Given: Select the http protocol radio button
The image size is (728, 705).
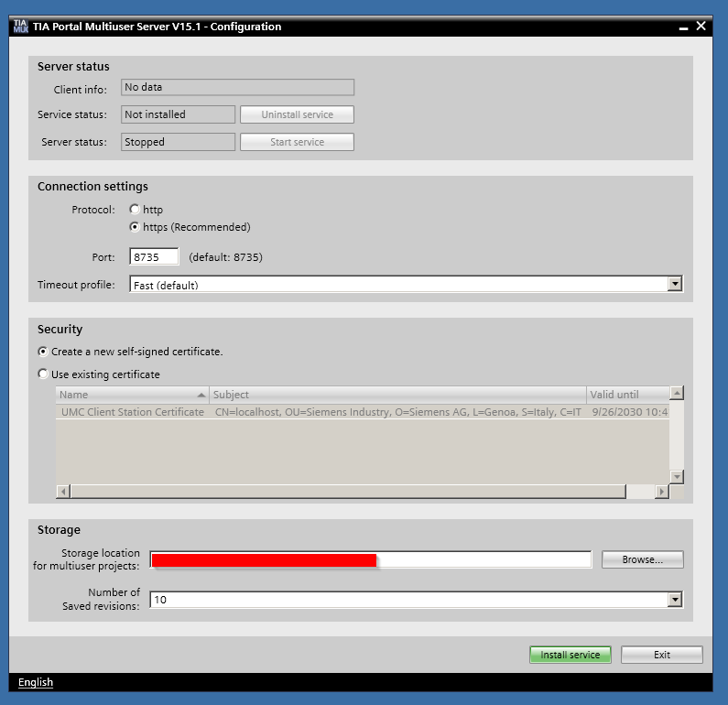Looking at the screenshot, I should tap(135, 210).
